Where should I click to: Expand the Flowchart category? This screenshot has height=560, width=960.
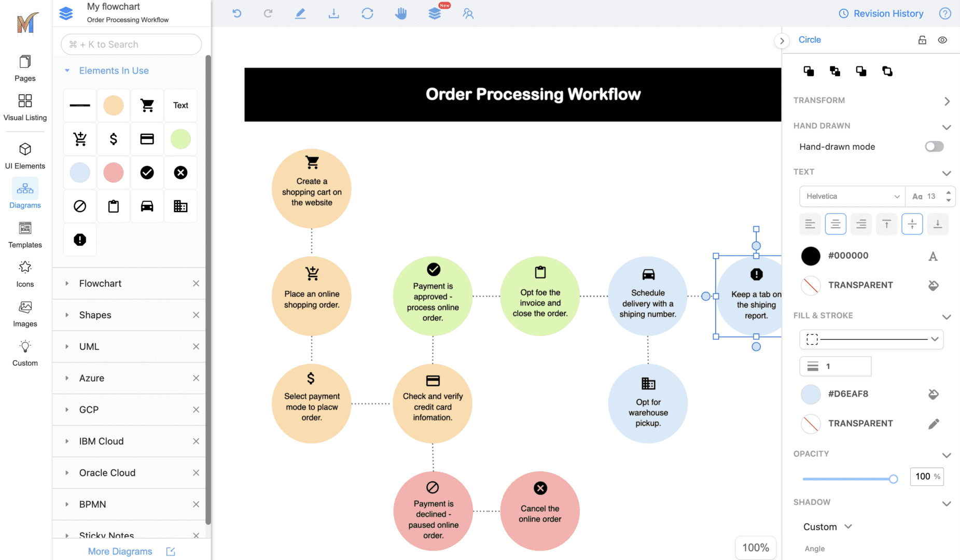tap(100, 284)
